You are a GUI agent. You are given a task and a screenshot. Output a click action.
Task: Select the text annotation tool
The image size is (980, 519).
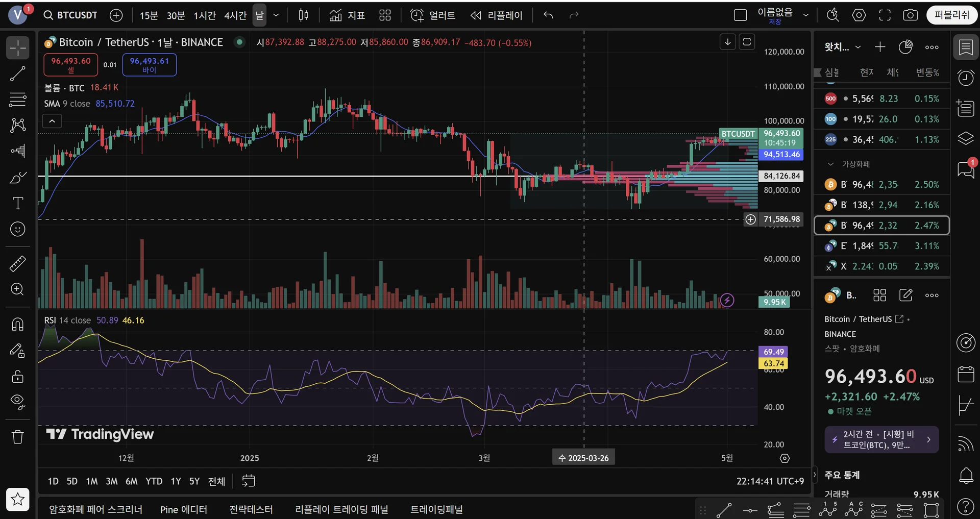pyautogui.click(x=18, y=203)
